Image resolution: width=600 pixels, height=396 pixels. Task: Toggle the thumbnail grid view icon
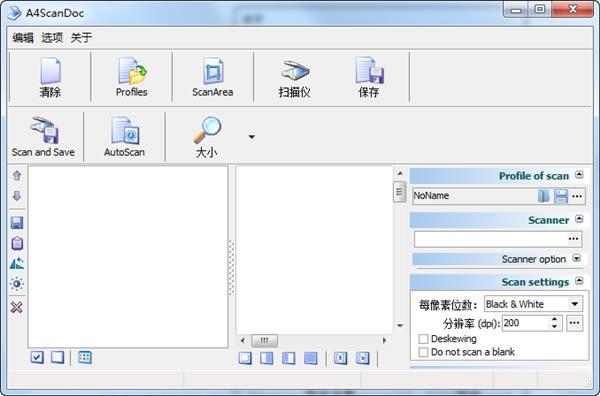(85, 357)
